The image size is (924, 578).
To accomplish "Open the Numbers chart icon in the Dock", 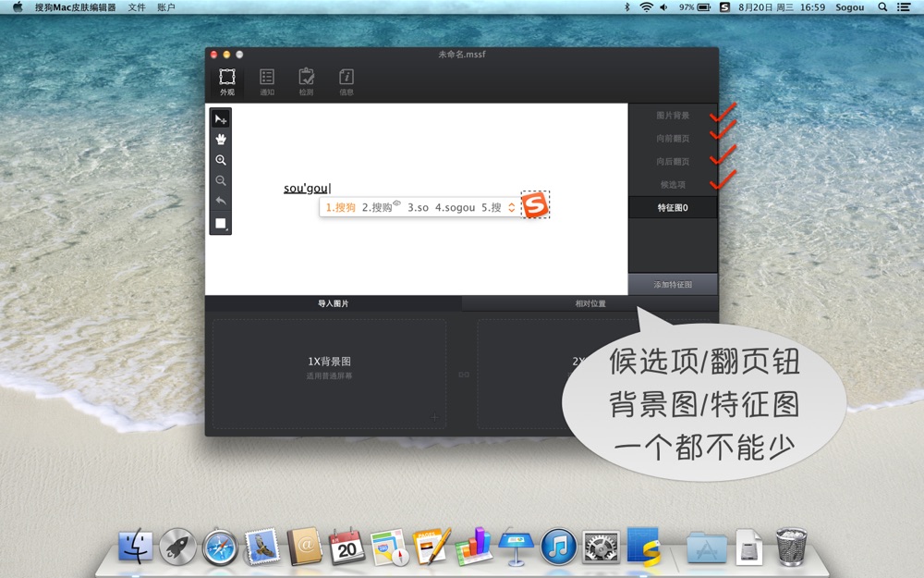I will point(474,547).
